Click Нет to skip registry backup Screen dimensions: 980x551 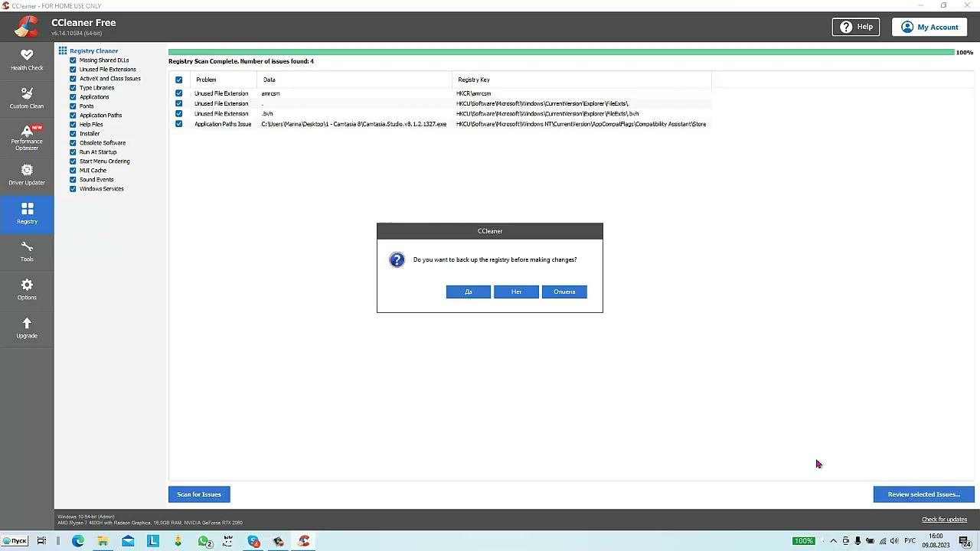(x=517, y=292)
